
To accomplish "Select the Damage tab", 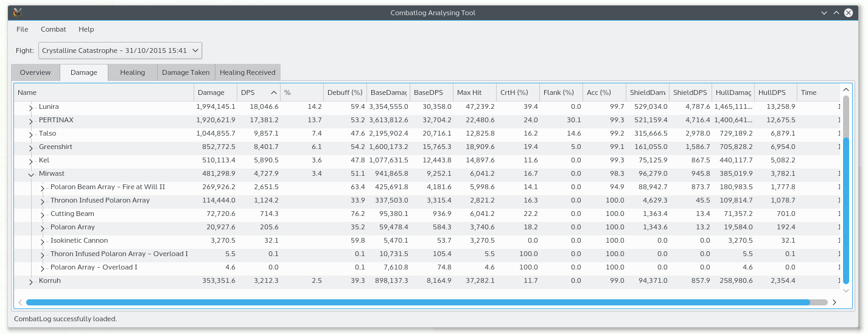I will pos(84,72).
